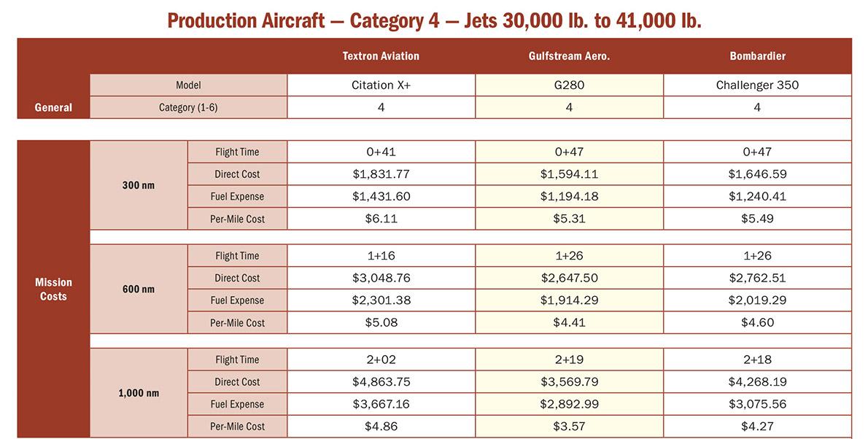Image resolution: width=868 pixels, height=439 pixels.
Task: Click the Textron Aviation column header
Action: 381,56
